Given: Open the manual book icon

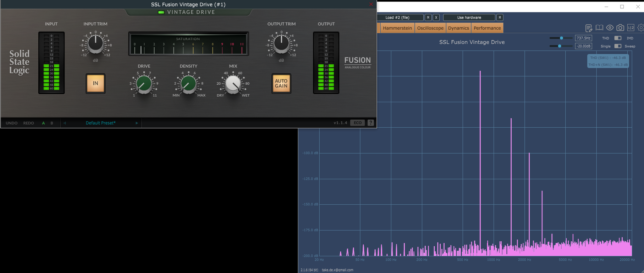Looking at the screenshot, I should [599, 28].
